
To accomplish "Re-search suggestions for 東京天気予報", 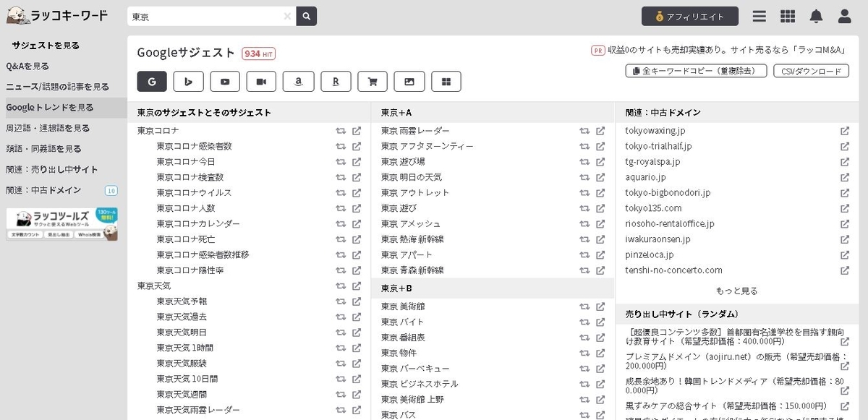I will click(x=341, y=301).
